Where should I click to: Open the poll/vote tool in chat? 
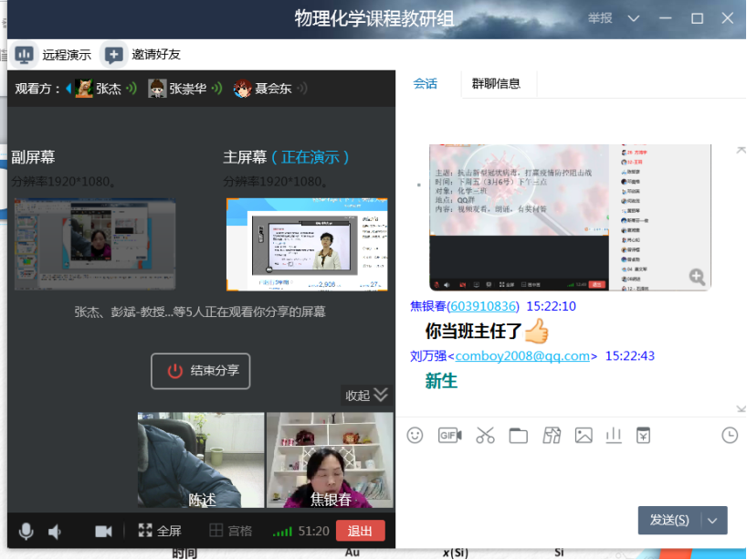[x=614, y=436]
